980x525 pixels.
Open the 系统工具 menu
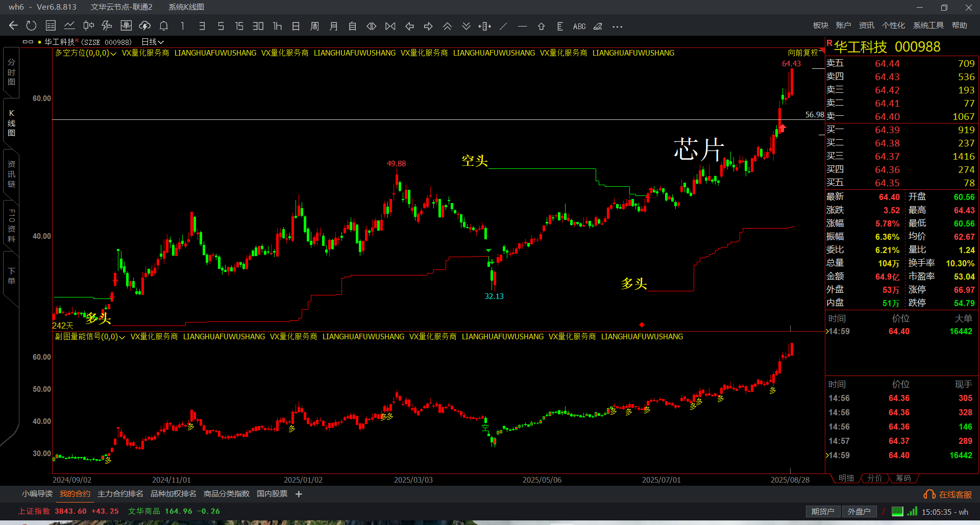(928, 26)
